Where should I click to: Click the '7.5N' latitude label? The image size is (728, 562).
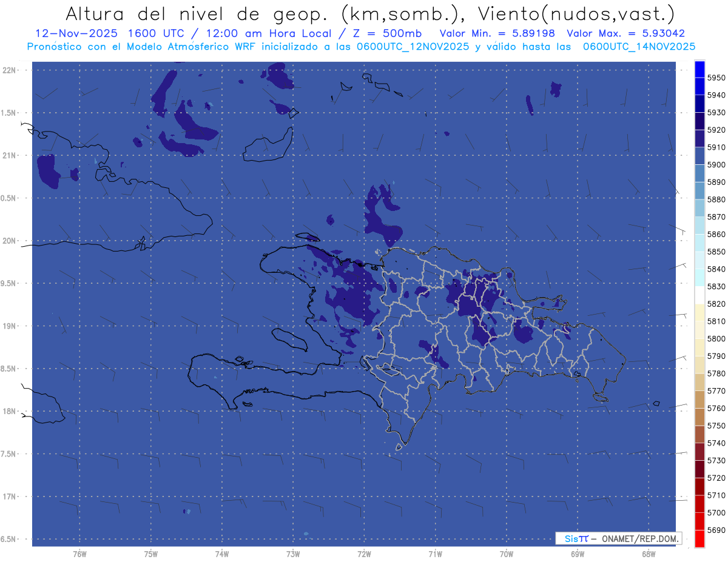pyautogui.click(x=9, y=454)
